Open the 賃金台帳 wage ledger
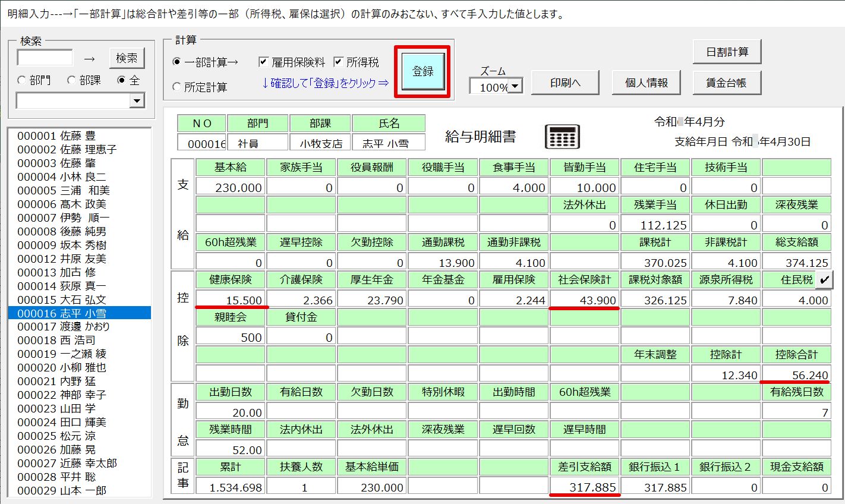The height and width of the screenshot is (504, 845). click(x=726, y=83)
